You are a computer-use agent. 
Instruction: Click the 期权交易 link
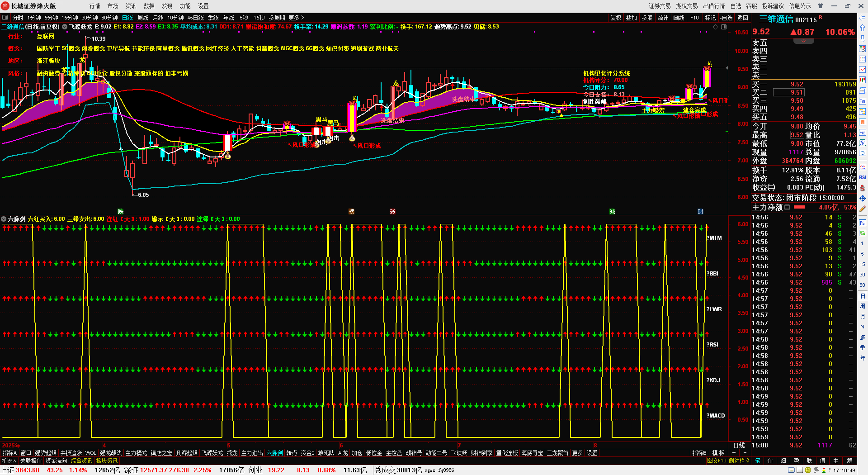[x=687, y=6]
